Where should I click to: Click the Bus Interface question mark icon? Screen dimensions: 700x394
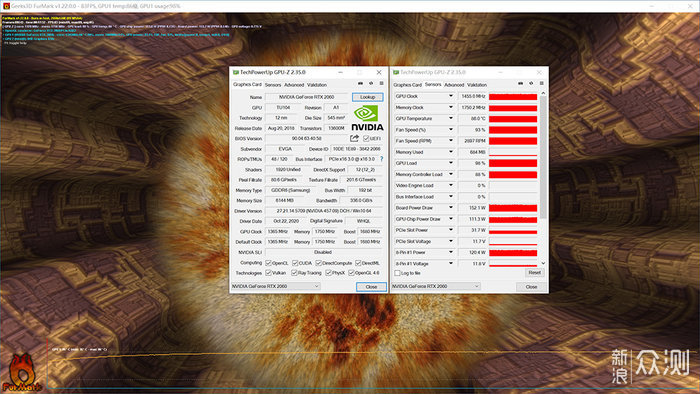click(x=381, y=159)
